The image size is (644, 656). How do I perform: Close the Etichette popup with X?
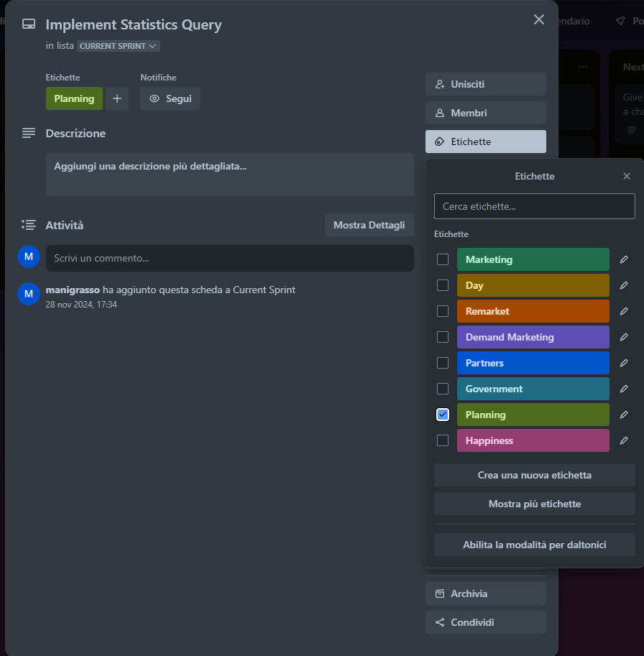click(x=627, y=176)
